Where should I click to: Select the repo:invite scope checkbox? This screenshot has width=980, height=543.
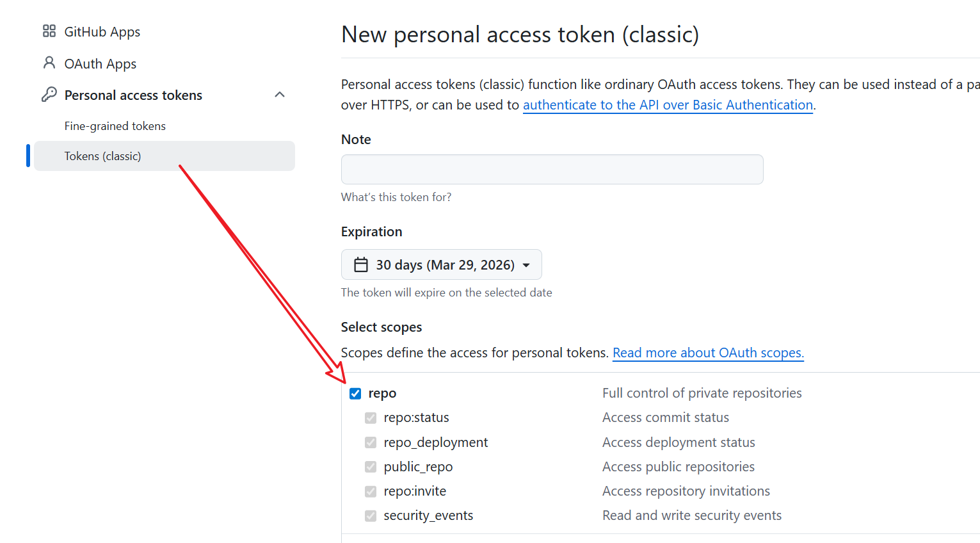pos(371,490)
